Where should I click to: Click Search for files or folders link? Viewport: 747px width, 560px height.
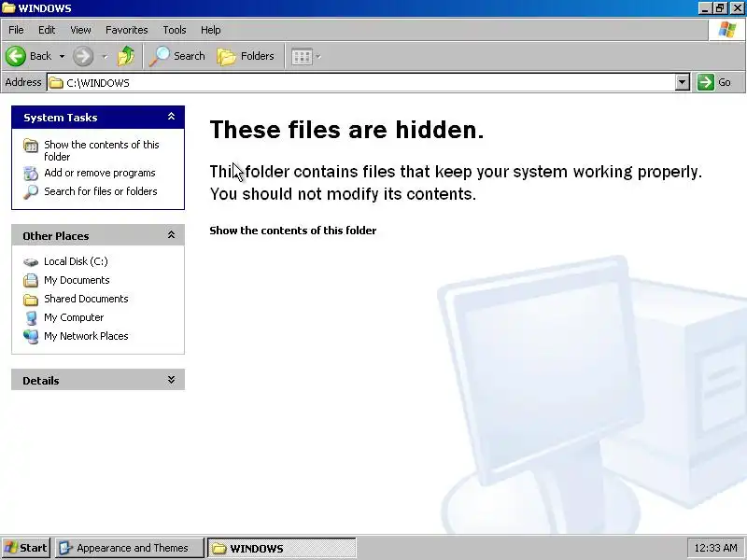point(101,191)
